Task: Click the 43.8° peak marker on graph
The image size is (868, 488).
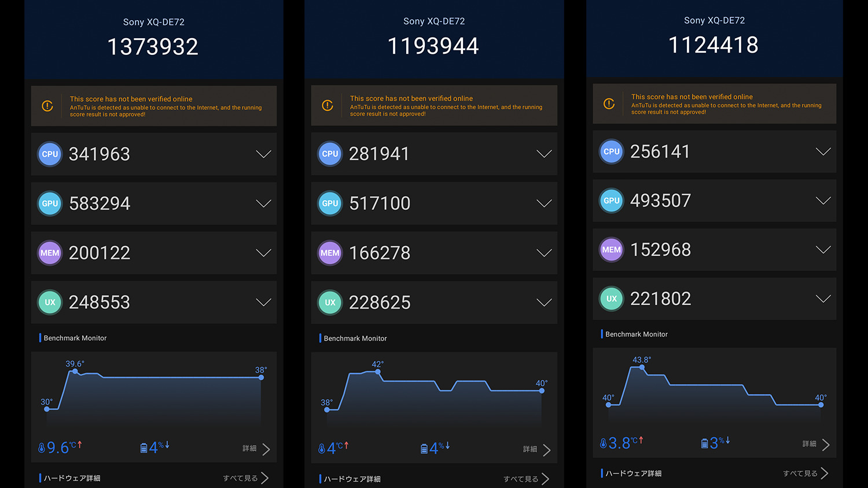Action: (x=642, y=367)
